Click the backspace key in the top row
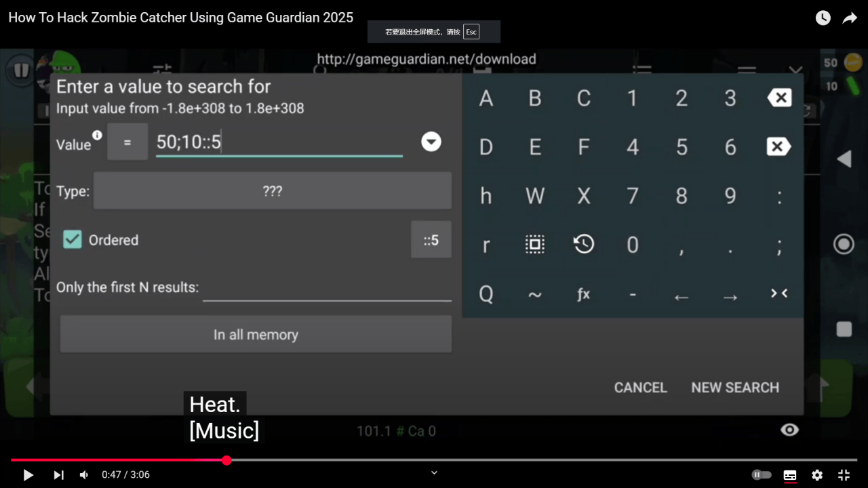This screenshot has width=868, height=488. (779, 98)
